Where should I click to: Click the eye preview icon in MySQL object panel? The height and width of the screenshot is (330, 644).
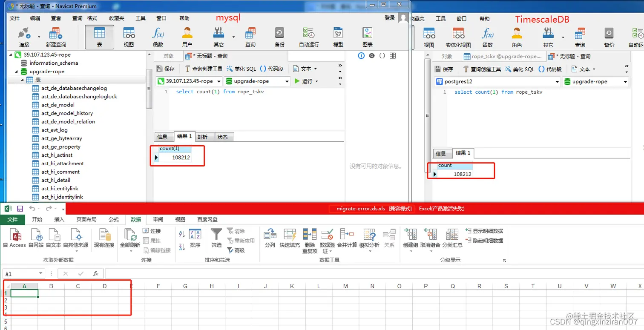pyautogui.click(x=372, y=56)
